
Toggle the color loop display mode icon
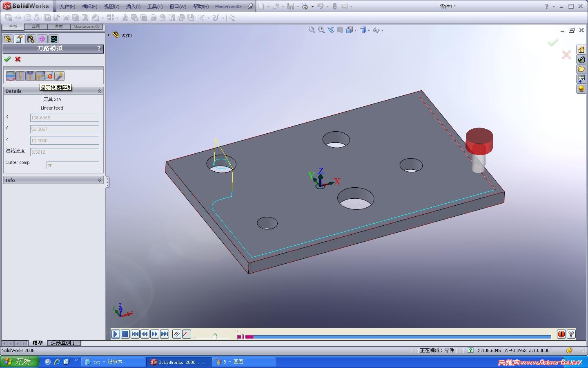tap(11, 76)
